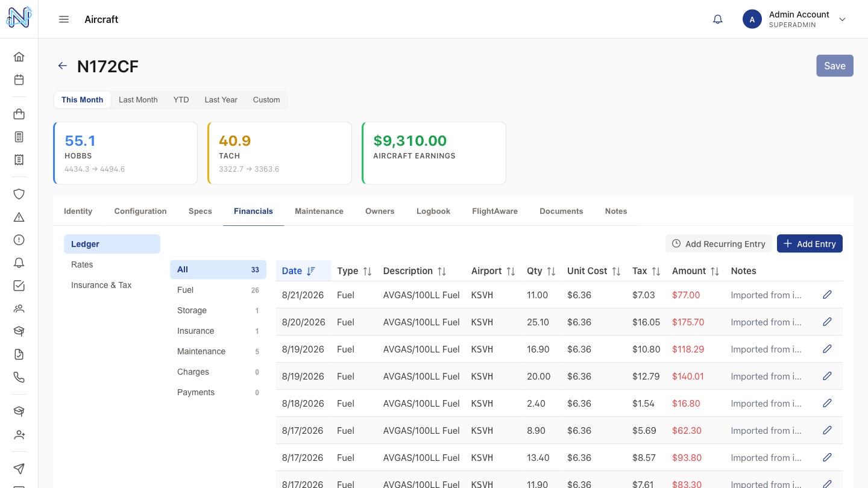
Task: Go back using the arrow beside N172CF
Action: pyautogui.click(x=63, y=66)
